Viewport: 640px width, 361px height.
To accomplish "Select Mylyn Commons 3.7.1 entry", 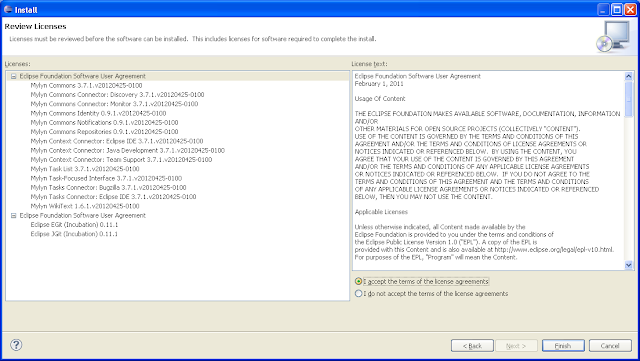I will (x=86, y=85).
